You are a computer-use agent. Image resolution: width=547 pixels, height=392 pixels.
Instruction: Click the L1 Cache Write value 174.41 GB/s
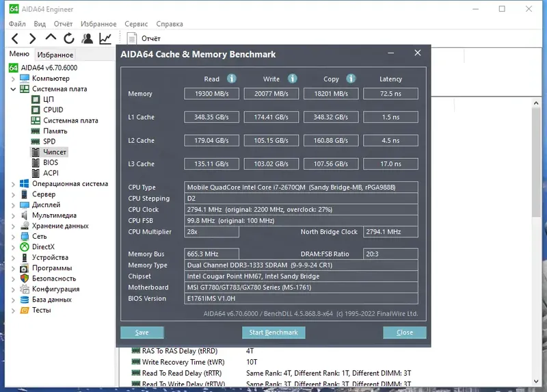coord(271,117)
